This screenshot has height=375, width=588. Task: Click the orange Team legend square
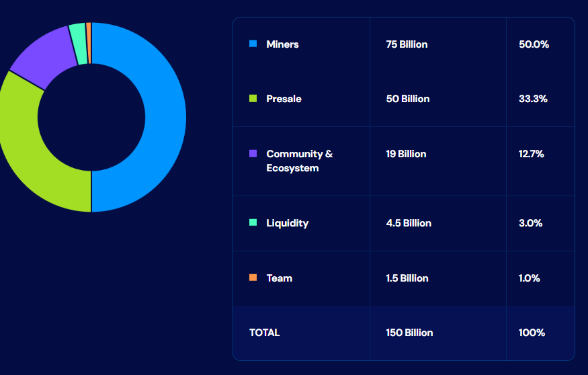pyautogui.click(x=253, y=278)
